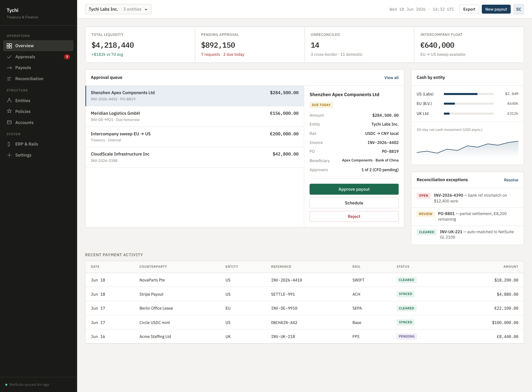Image resolution: width=532 pixels, height=392 pixels.
Task: Click the Amount column header
Action: pyautogui.click(x=511, y=267)
